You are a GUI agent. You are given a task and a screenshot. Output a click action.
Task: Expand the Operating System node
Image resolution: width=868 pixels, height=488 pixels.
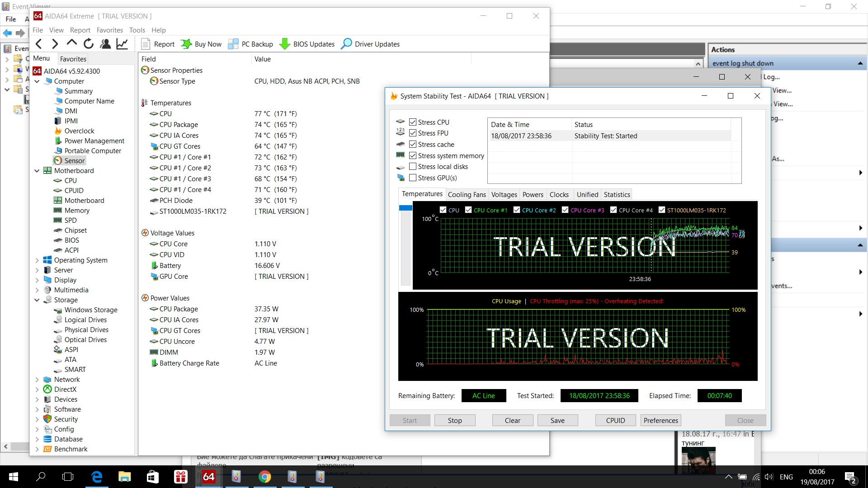(x=37, y=260)
